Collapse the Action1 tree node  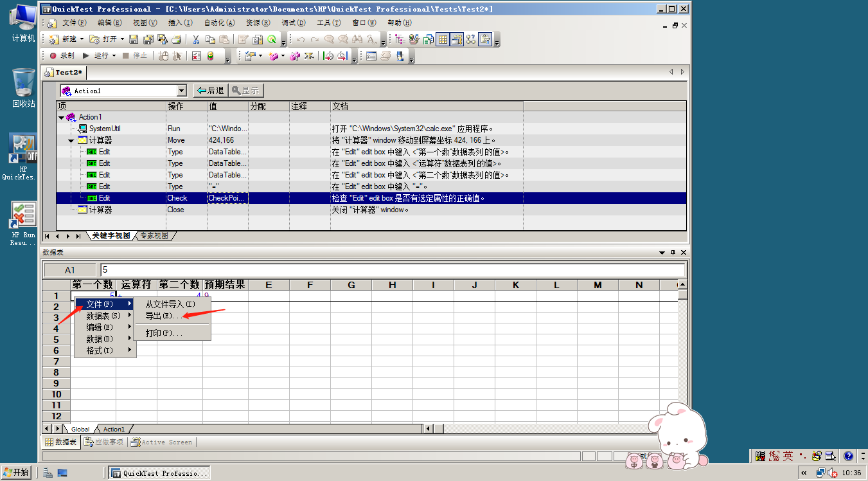coord(61,117)
